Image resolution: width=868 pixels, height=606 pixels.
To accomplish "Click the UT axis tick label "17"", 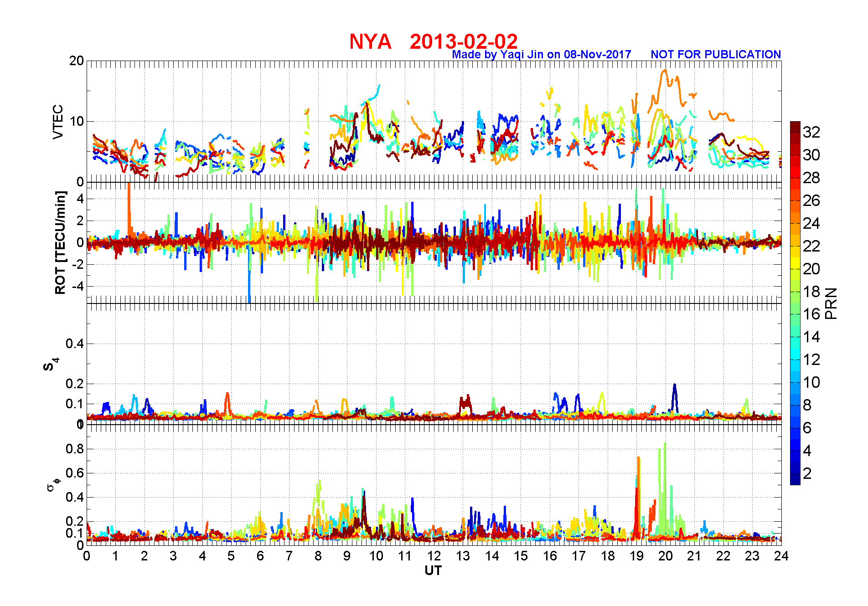I will [579, 556].
